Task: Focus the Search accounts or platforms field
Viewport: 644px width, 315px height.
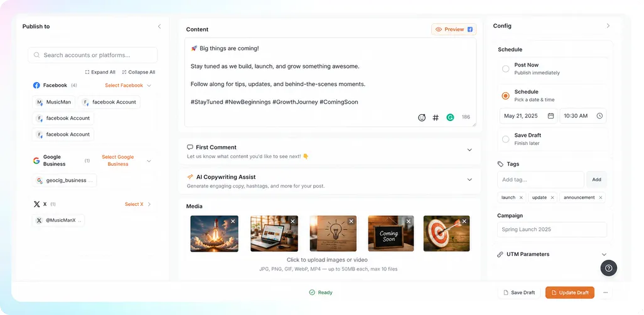Action: pos(93,55)
